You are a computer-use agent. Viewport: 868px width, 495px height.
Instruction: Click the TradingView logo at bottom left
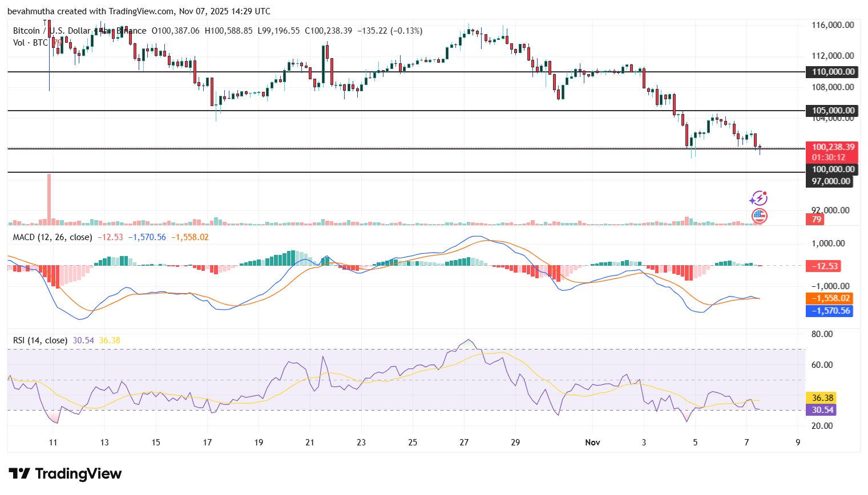click(x=64, y=473)
